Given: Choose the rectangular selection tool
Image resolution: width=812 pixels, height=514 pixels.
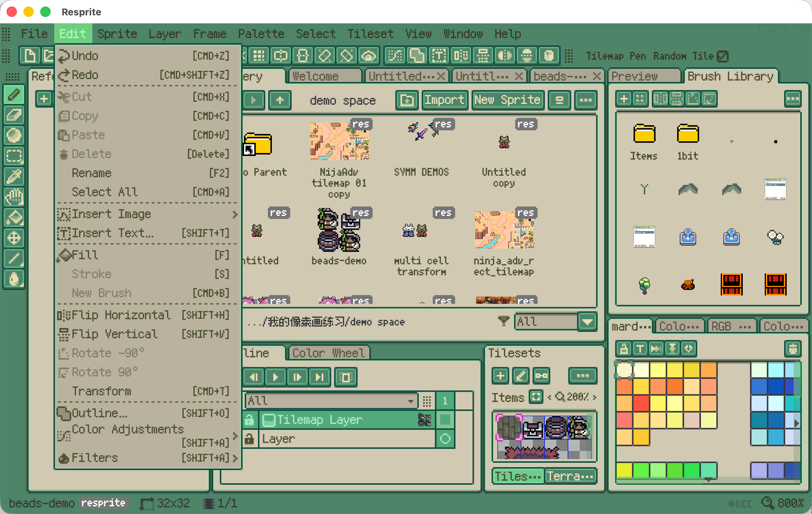Looking at the screenshot, I should 14,156.
